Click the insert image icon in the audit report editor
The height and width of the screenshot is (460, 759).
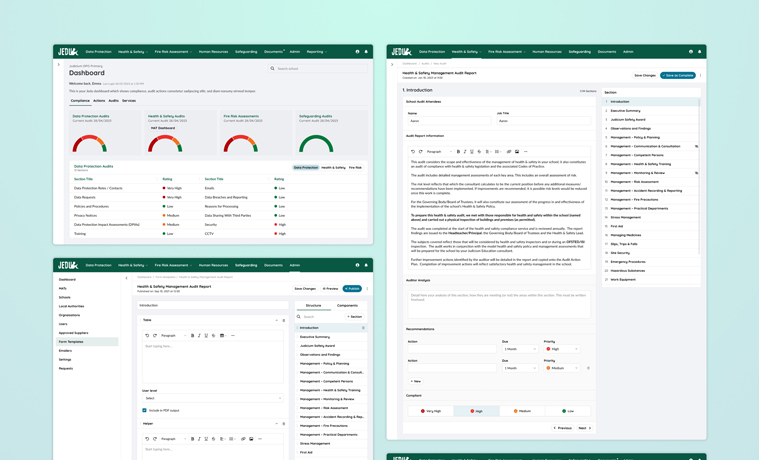(517, 152)
